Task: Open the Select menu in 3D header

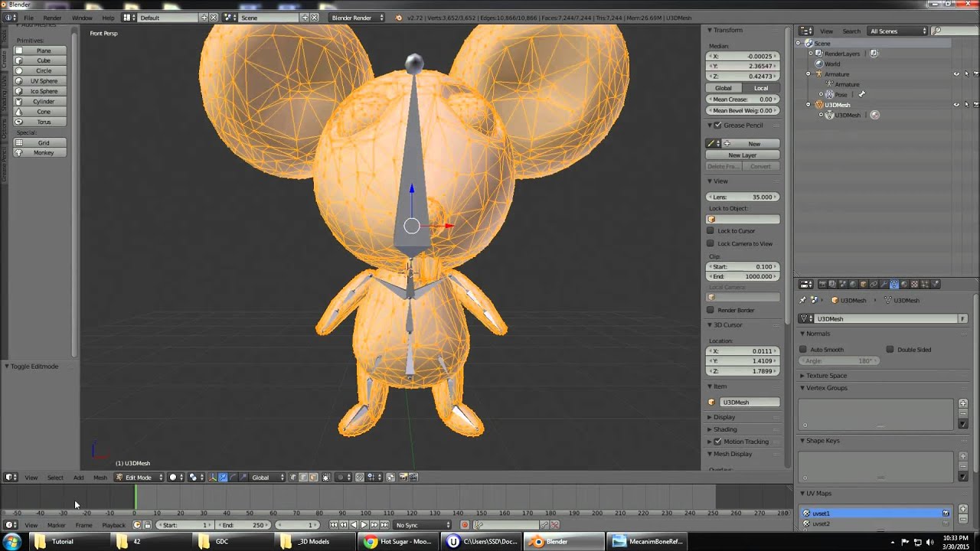Action: click(55, 478)
